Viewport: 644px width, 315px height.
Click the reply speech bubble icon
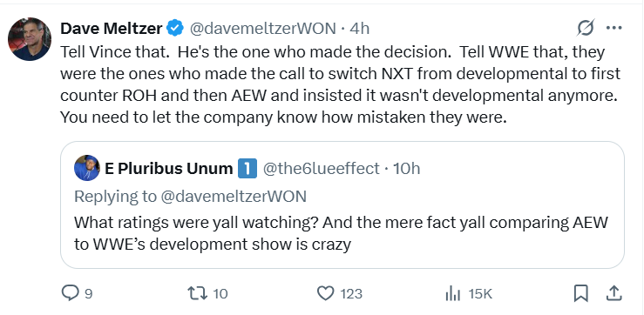click(70, 293)
